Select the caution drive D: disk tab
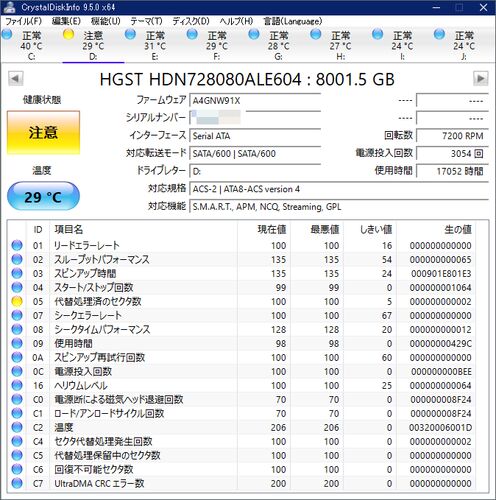496x500 pixels. click(x=93, y=45)
